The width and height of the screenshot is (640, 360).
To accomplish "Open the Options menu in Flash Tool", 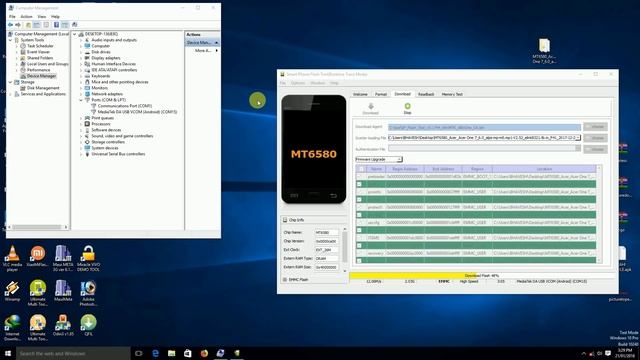I will pos(298,83).
